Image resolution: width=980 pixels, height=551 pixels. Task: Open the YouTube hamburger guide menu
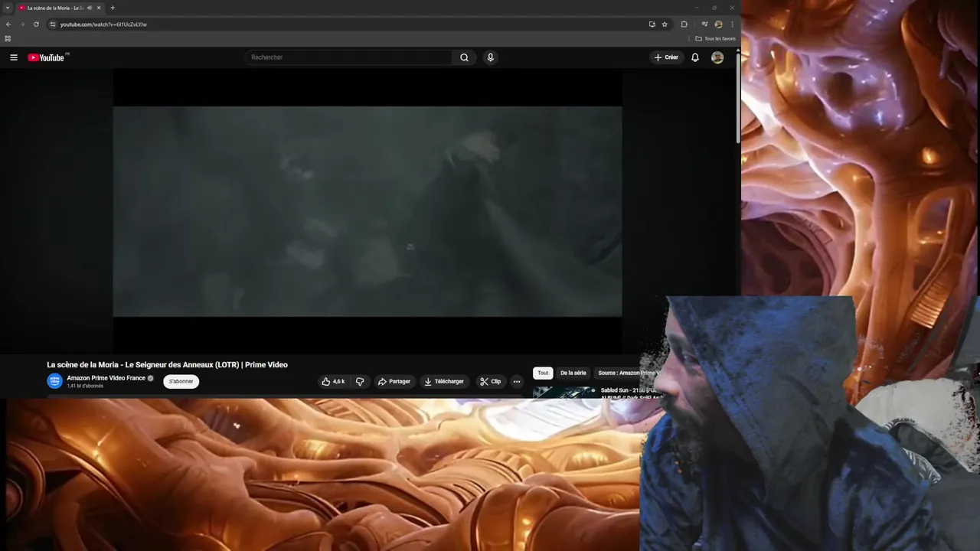[14, 57]
